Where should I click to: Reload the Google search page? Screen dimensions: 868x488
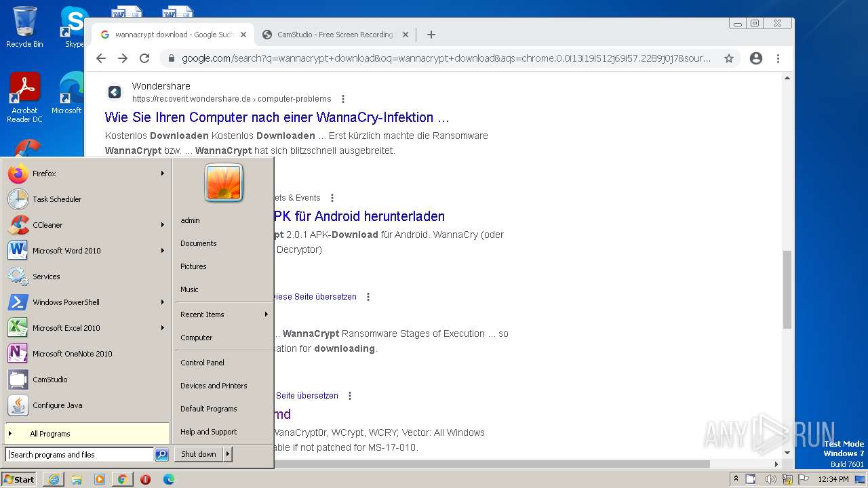click(144, 58)
